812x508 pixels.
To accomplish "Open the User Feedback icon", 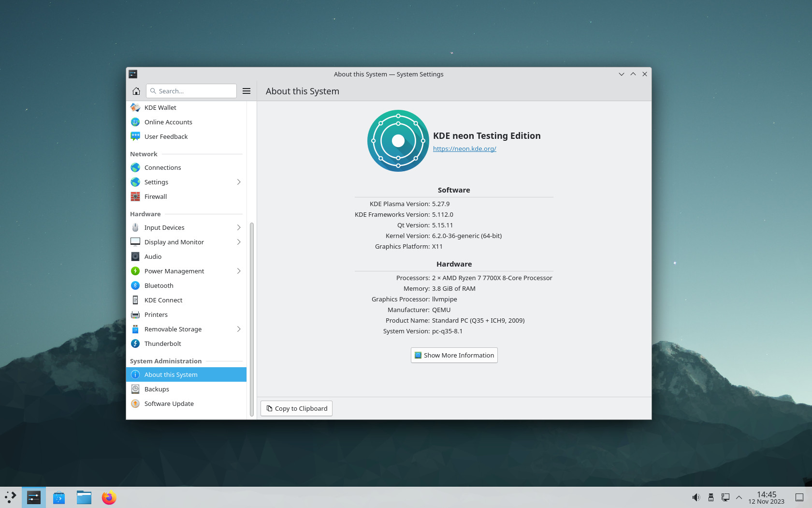I will [135, 136].
